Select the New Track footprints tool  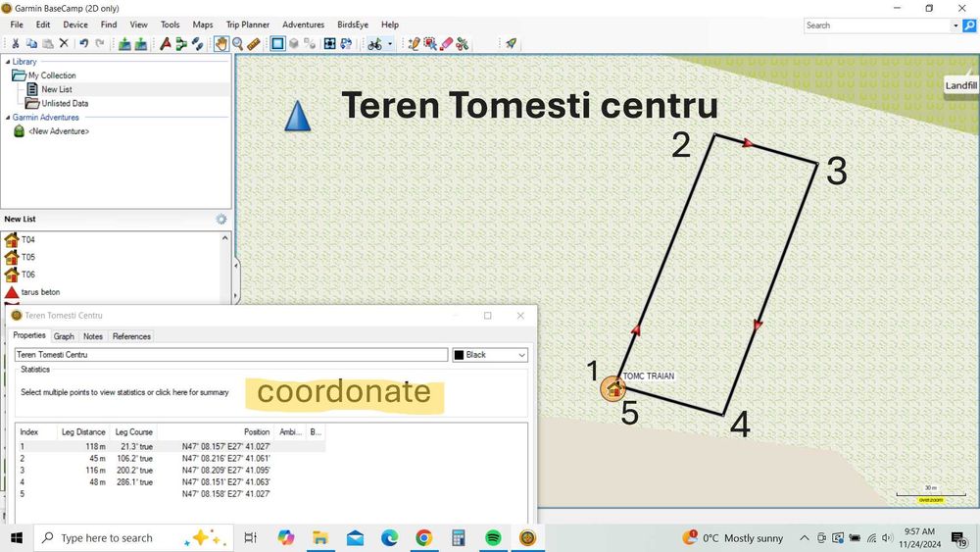(198, 44)
